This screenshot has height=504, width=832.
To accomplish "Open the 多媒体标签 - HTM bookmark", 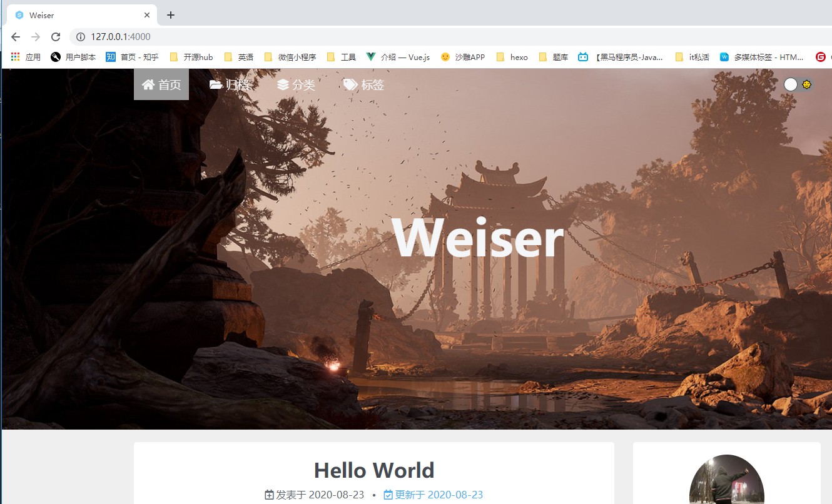I will (762, 57).
